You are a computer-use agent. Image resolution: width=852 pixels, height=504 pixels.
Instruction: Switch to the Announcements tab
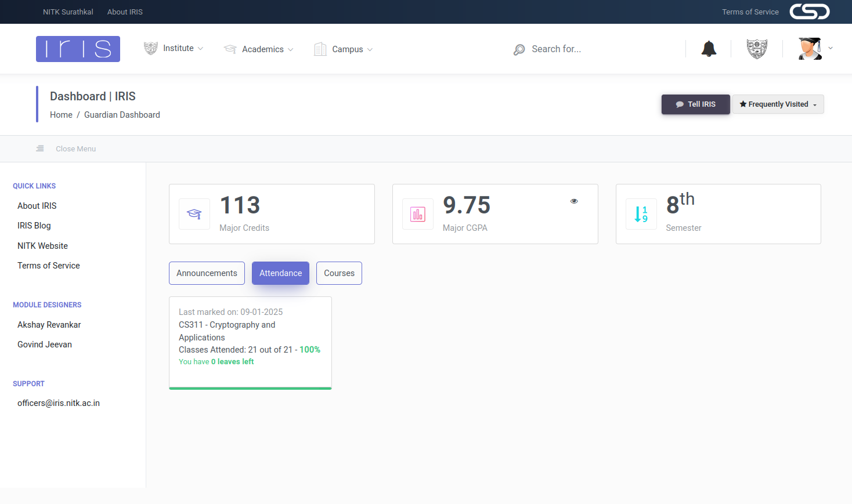click(x=207, y=273)
